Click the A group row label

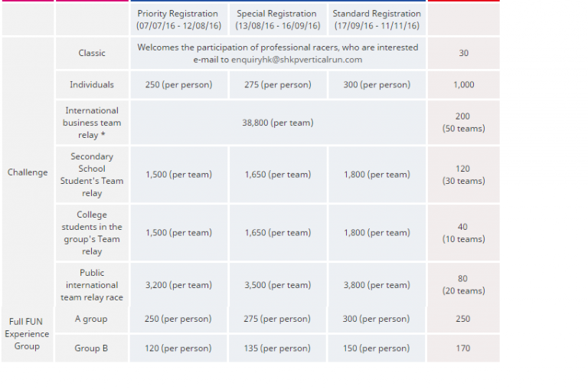[x=91, y=319]
